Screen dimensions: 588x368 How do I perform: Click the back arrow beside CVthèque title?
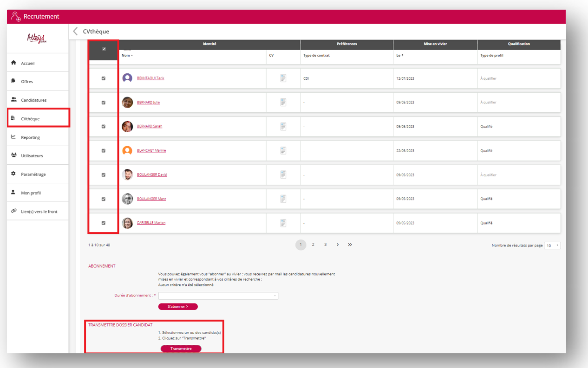click(75, 32)
